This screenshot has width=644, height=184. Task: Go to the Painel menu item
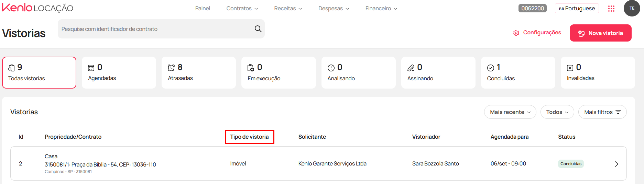(203, 9)
